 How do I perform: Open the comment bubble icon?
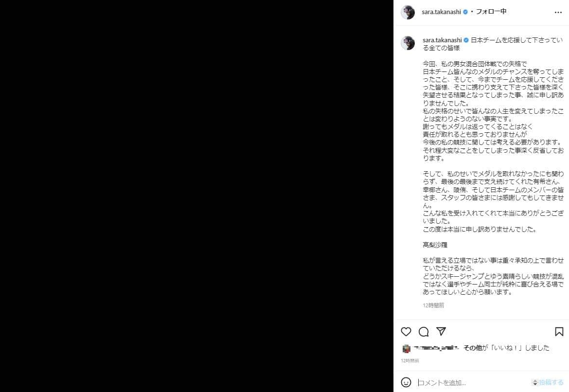[x=424, y=331]
